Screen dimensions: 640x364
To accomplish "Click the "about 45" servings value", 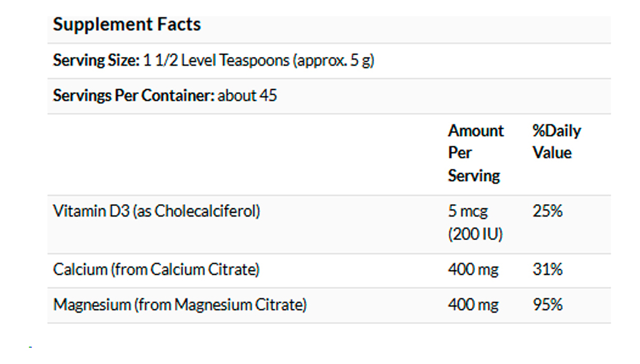I will [248, 96].
